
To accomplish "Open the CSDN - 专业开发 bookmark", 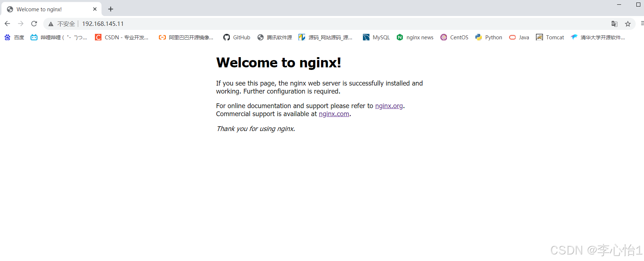I will tap(121, 37).
